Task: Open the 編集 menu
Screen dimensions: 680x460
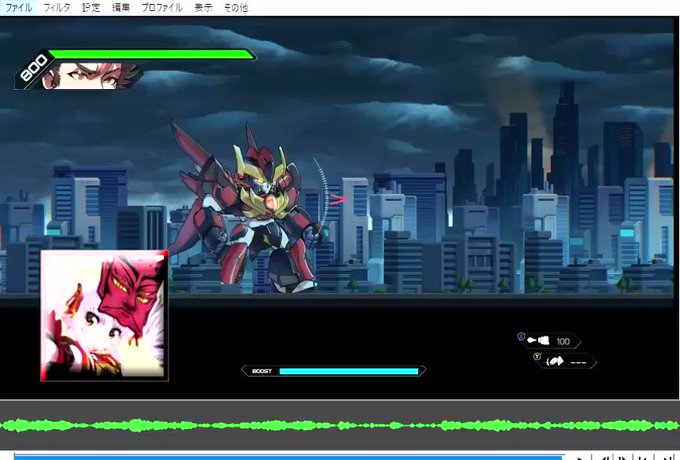Action: (x=121, y=7)
